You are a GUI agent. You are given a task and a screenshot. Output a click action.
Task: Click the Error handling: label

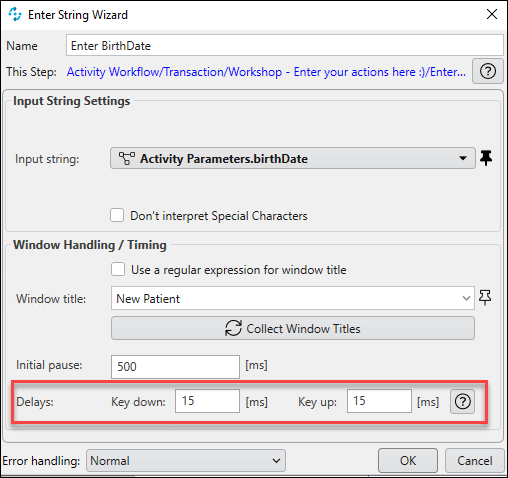pos(41,461)
